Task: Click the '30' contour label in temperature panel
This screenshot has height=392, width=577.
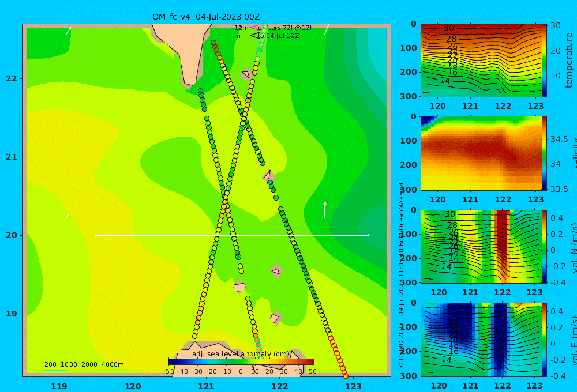Action: [x=448, y=28]
